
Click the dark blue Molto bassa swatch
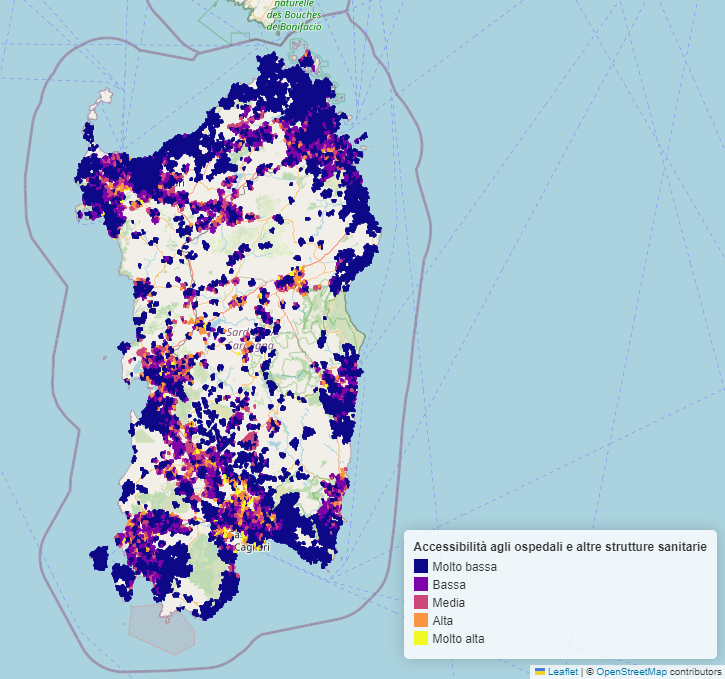coord(420,567)
